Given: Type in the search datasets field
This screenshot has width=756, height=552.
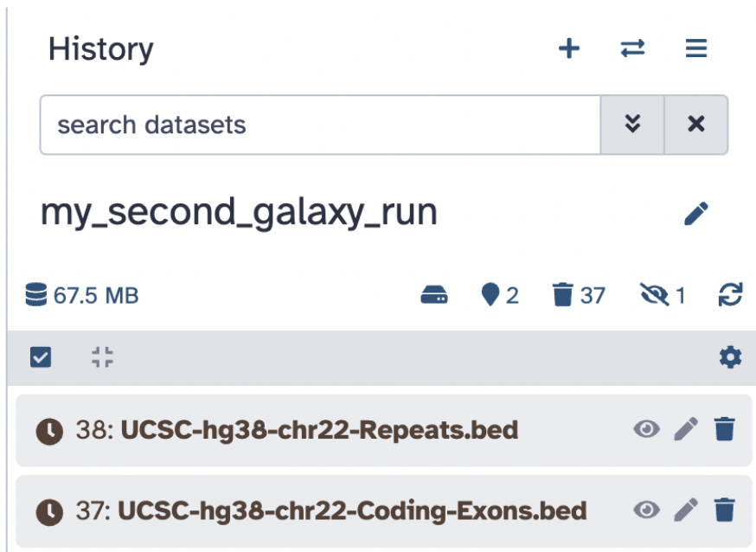Looking at the screenshot, I should click(320, 125).
